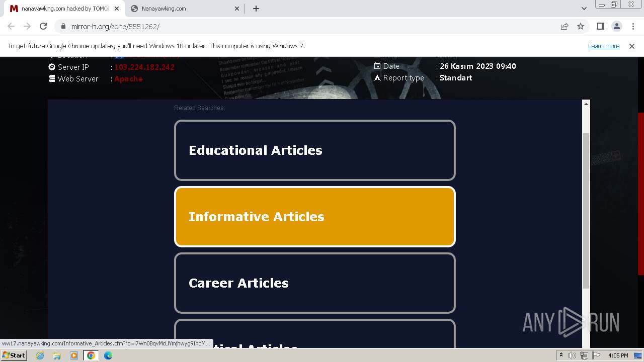The image size is (644, 362).
Task: Open Educational Articles search result
Action: [315, 150]
